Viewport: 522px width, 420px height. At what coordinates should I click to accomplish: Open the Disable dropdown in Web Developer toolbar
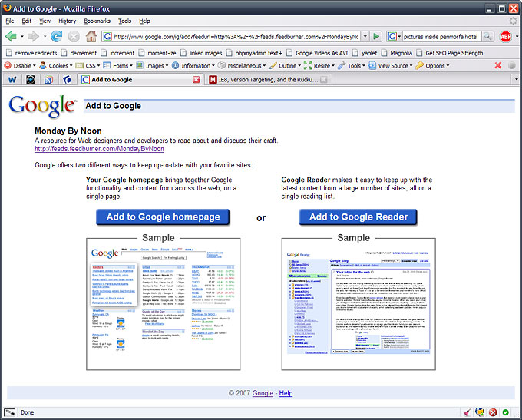click(x=20, y=65)
